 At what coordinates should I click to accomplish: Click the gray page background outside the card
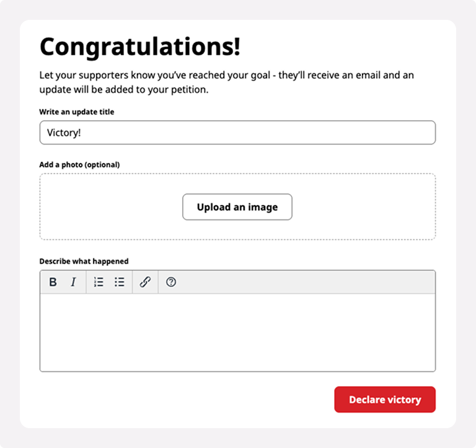tap(9, 224)
